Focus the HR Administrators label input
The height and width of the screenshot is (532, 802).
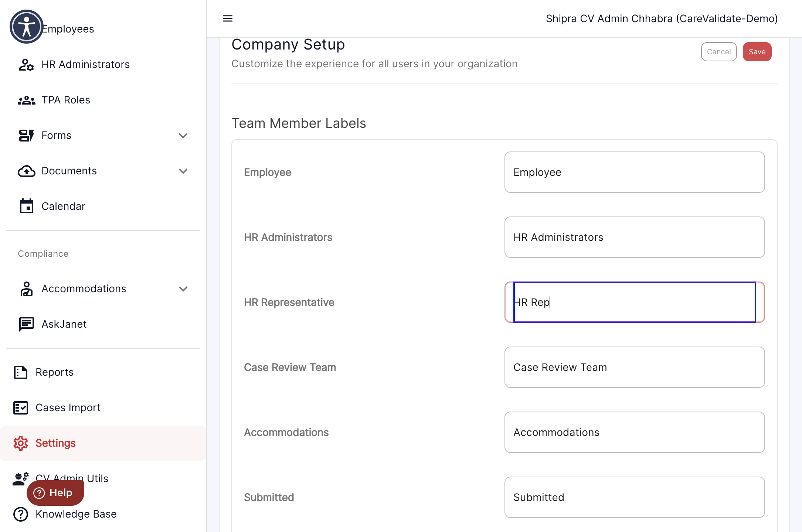click(x=635, y=237)
